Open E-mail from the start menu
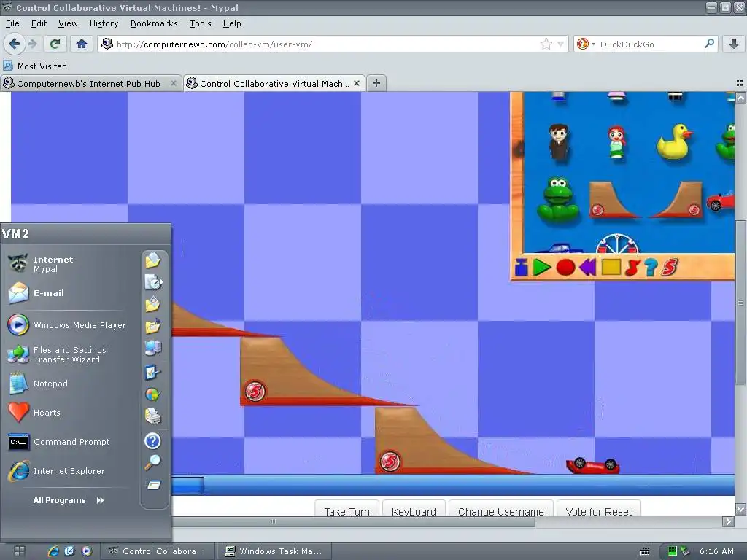 pyautogui.click(x=70, y=293)
